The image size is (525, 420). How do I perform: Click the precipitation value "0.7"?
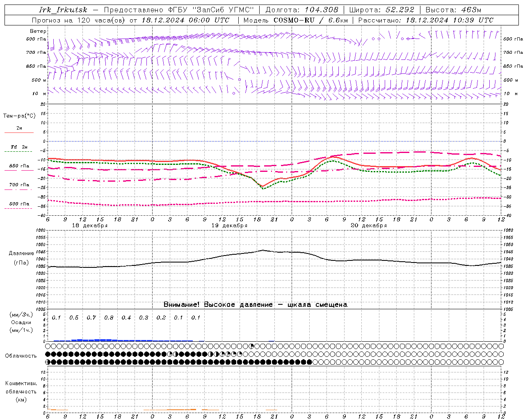click(91, 318)
